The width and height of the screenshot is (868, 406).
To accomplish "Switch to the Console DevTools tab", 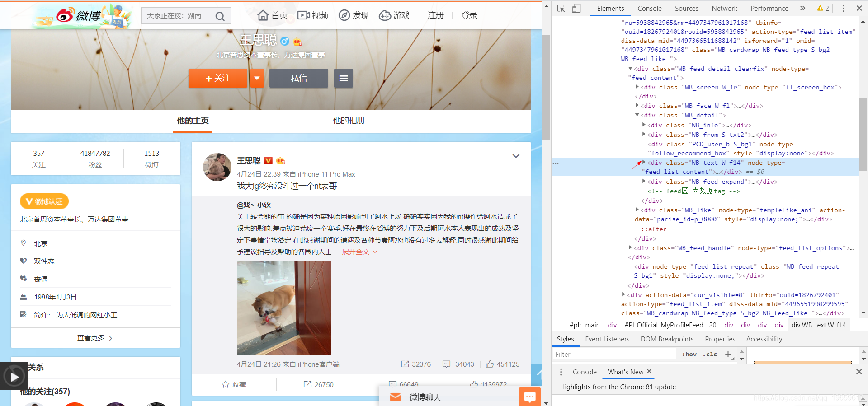I will coord(650,8).
